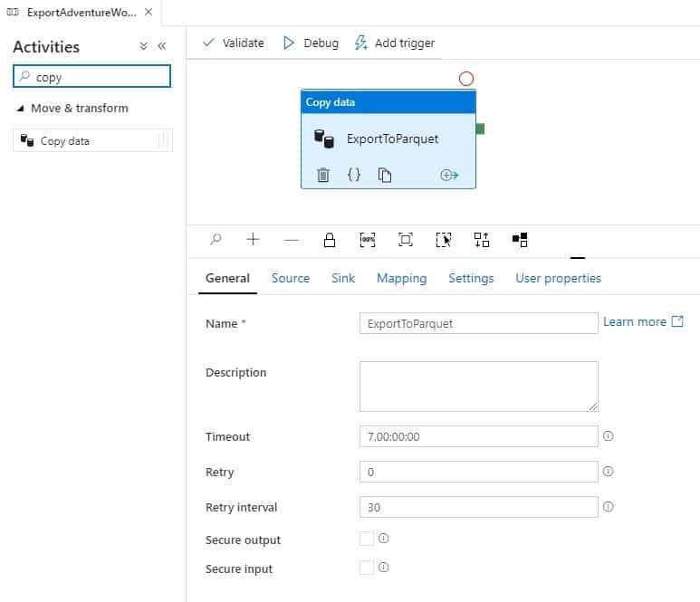Screen dimensions: 700x602
Task: Click the Retry interval field showing 30
Action: coord(478,507)
